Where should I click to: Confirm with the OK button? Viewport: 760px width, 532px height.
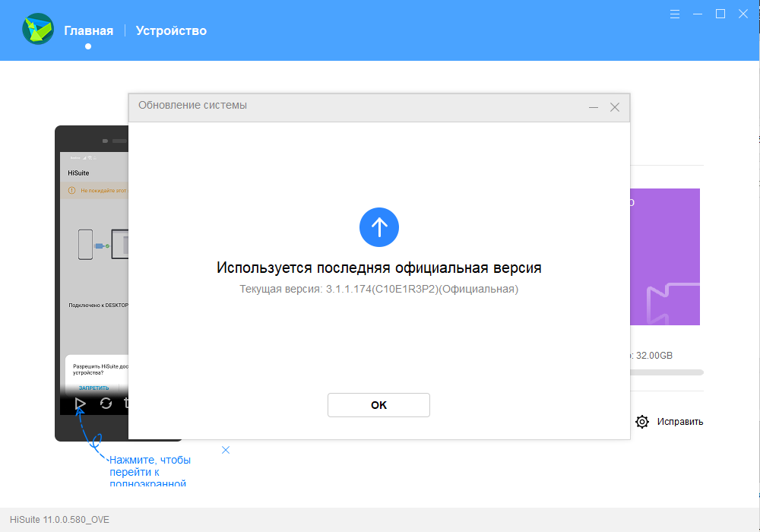coord(378,405)
